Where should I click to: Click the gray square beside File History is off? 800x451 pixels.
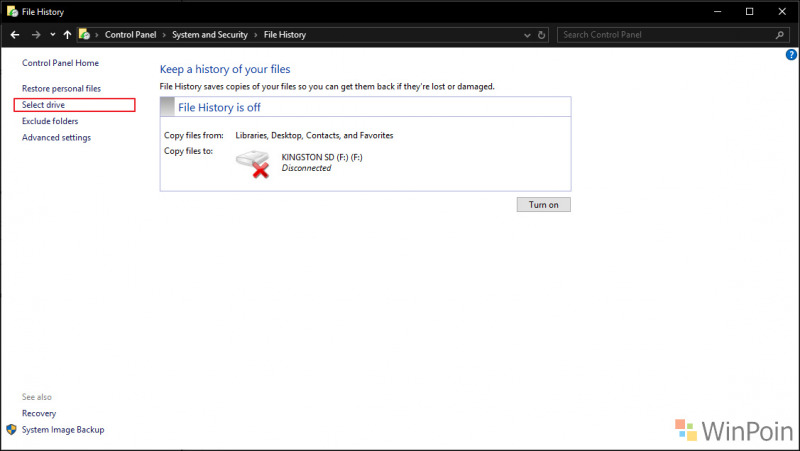point(167,107)
